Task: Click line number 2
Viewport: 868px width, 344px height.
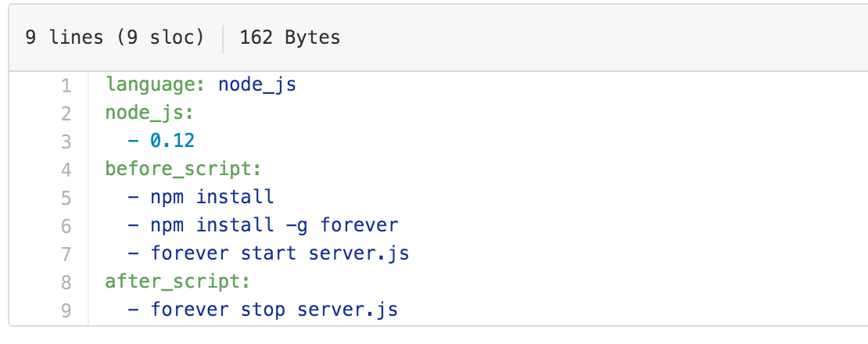Action: tap(66, 113)
